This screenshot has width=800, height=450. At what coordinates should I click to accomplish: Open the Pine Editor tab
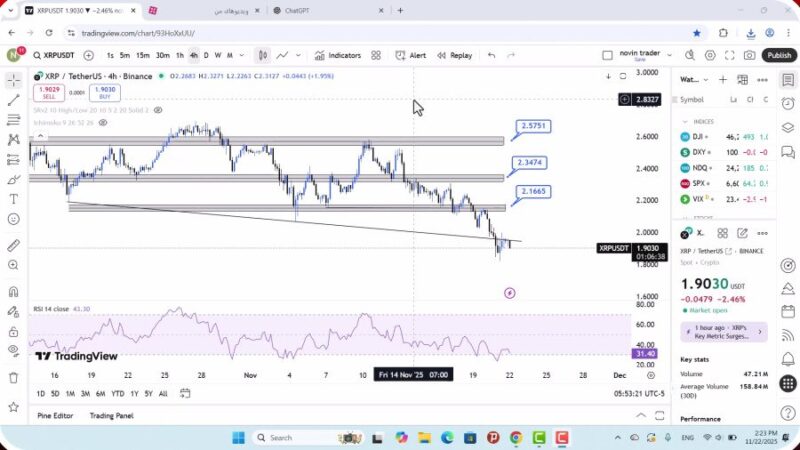[x=55, y=415]
